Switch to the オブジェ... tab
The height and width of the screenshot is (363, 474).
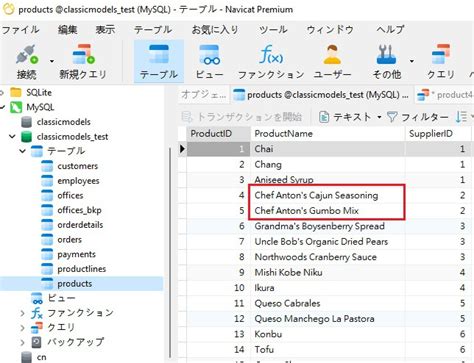[204, 95]
